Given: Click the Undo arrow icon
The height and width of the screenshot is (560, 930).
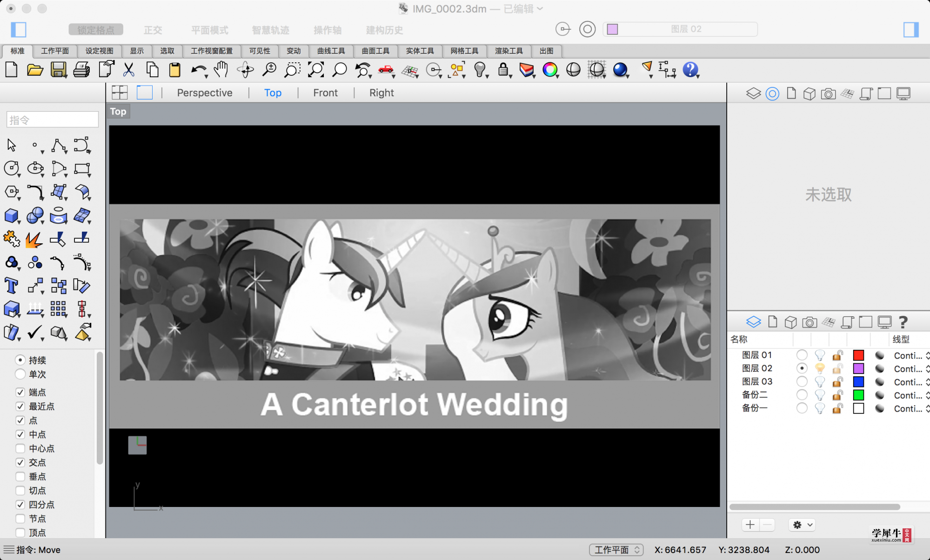Looking at the screenshot, I should coord(199,70).
